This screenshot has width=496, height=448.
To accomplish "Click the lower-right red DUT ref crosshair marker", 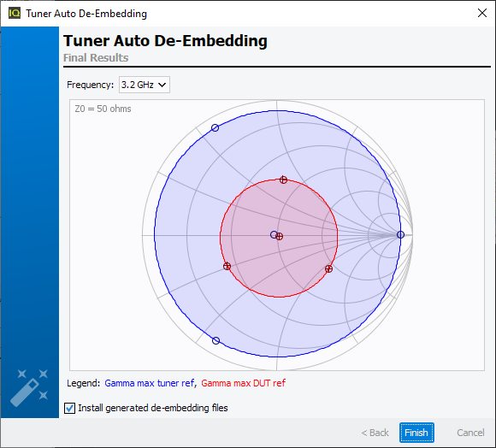I will (x=328, y=268).
